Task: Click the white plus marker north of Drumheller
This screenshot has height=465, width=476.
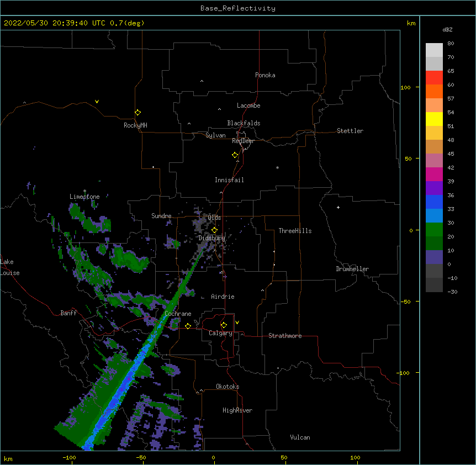Action: coord(338,207)
